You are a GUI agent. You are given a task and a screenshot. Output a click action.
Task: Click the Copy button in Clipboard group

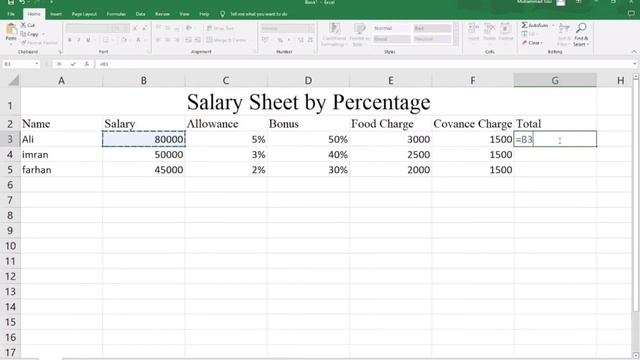(x=30, y=34)
